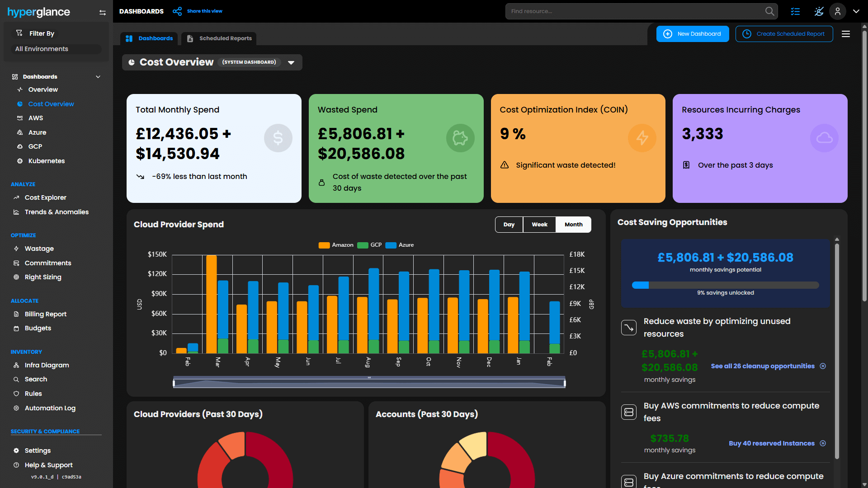Open See all 26 cleanup opportunities link
Viewport: 868px width, 488px height.
(763, 366)
